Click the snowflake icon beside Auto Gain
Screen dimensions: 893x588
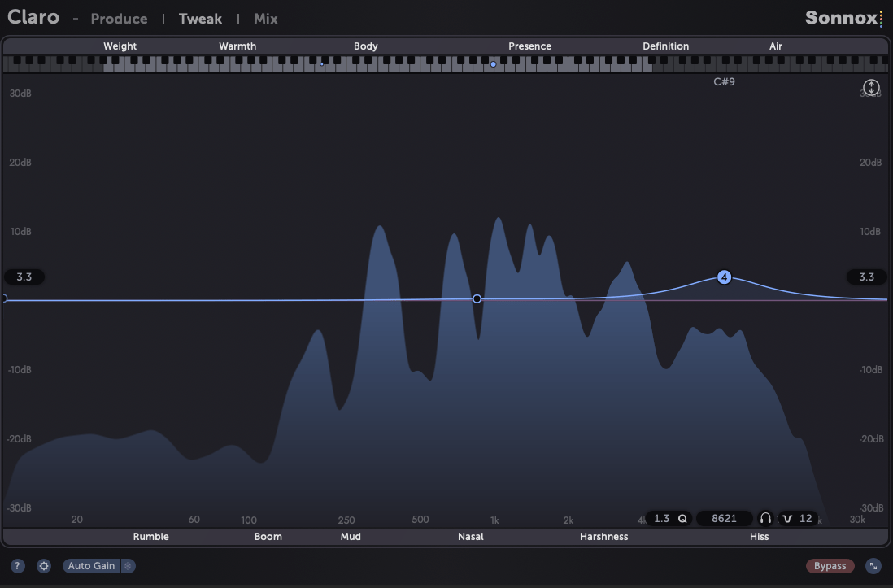[128, 565]
